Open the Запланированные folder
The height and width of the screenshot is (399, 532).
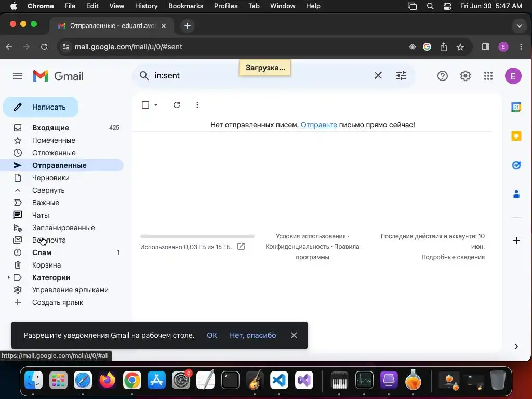pyautogui.click(x=61, y=228)
